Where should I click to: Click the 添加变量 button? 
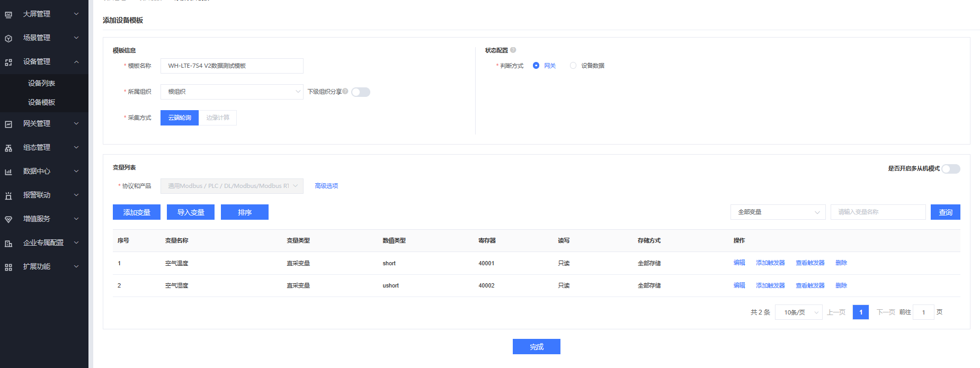click(137, 212)
